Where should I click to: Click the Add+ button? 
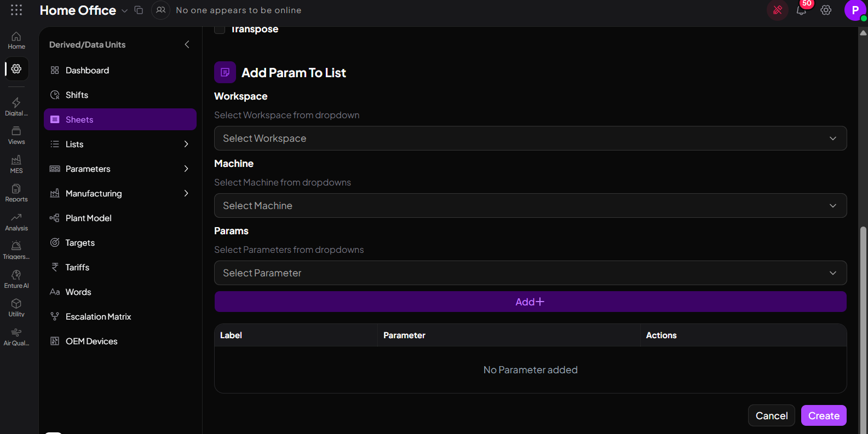pyautogui.click(x=530, y=302)
